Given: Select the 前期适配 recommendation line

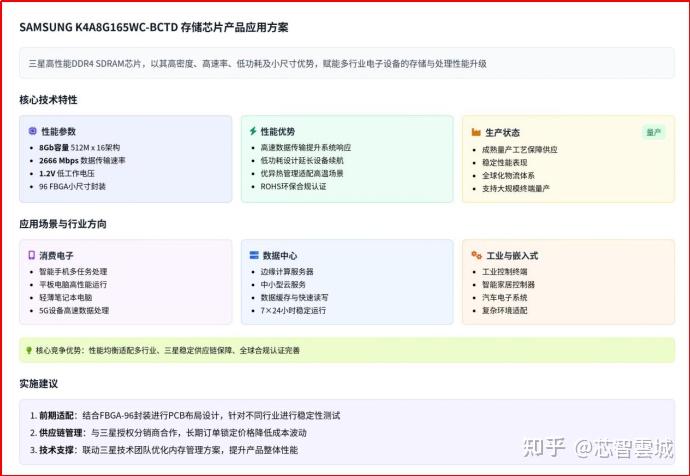Looking at the screenshot, I should click(x=185, y=415).
